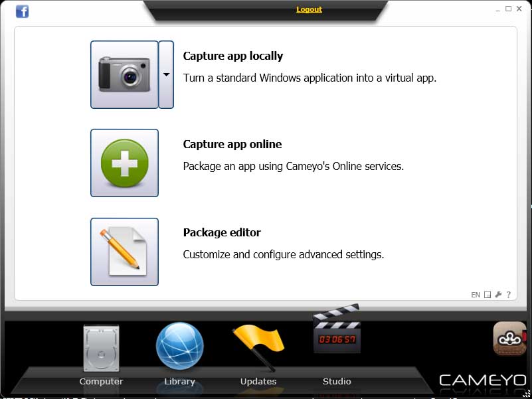Expand the dropdown arrow beside the camera button
The image size is (532, 399).
click(166, 74)
